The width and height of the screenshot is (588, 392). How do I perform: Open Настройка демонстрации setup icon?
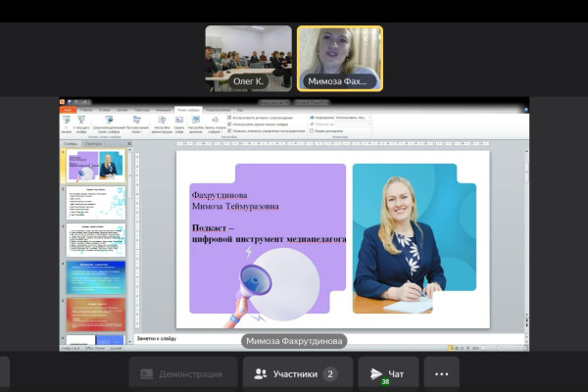pyautogui.click(x=163, y=121)
